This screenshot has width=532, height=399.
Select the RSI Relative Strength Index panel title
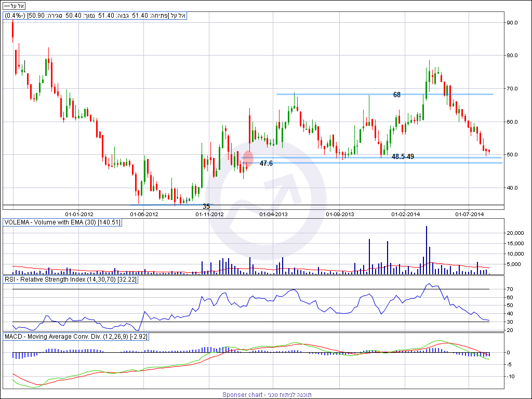click(x=70, y=280)
